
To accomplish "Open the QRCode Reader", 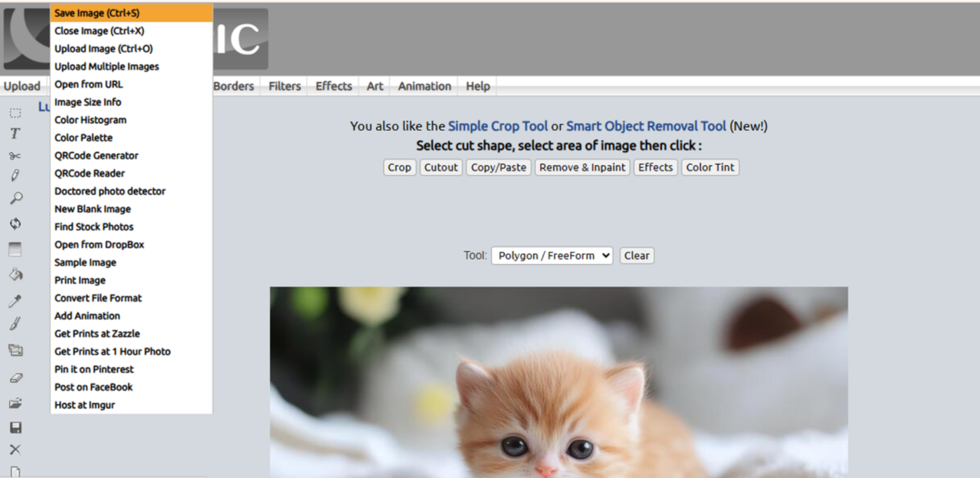I will [x=131, y=173].
